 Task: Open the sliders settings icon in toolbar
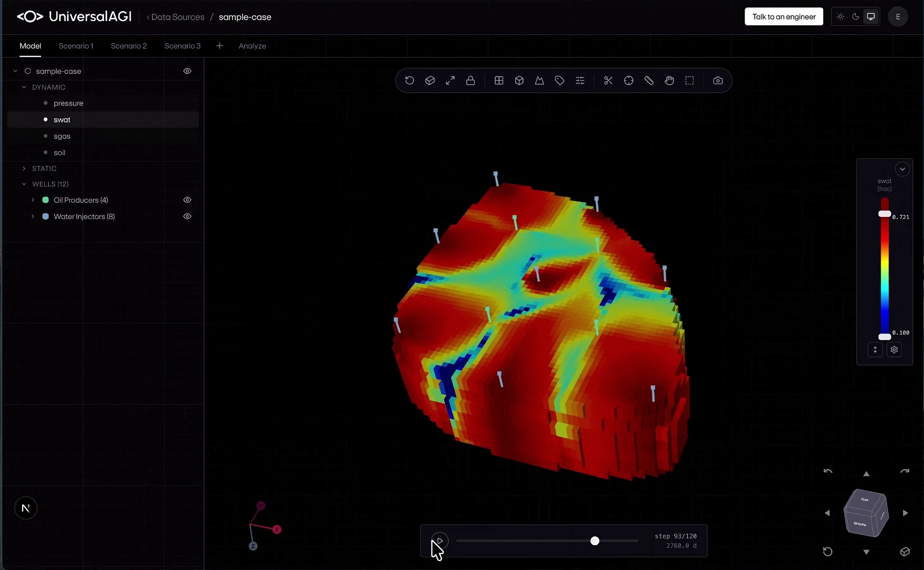580,81
